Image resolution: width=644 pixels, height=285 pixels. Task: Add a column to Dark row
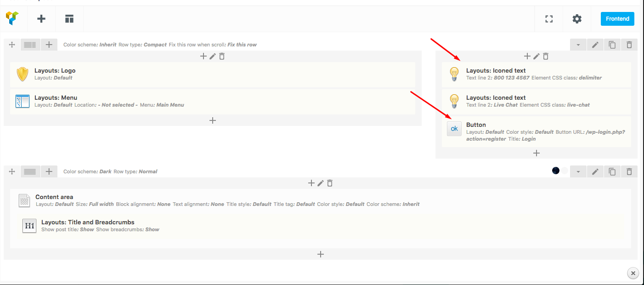(x=49, y=171)
